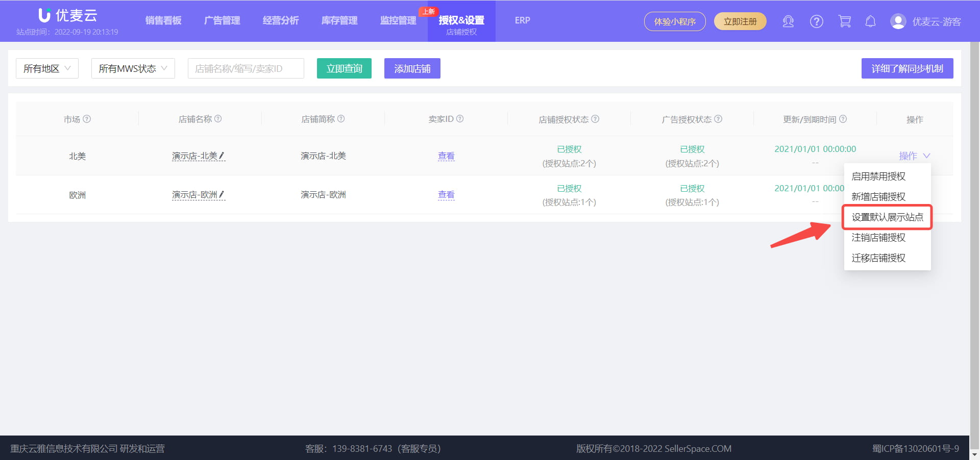Screen dimensions: 980x460
Task: Edit the 演示店-北美 store name via pencil icon
Action: tap(222, 156)
